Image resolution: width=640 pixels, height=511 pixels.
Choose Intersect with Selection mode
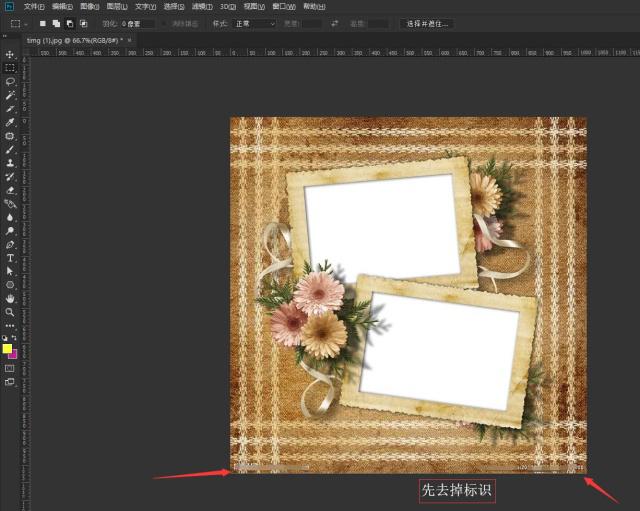(83, 24)
